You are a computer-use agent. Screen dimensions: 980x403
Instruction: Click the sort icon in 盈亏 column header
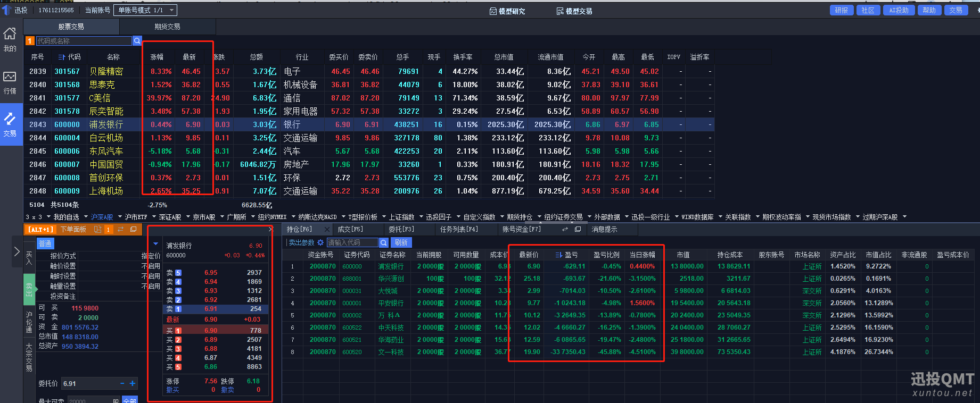(x=559, y=255)
